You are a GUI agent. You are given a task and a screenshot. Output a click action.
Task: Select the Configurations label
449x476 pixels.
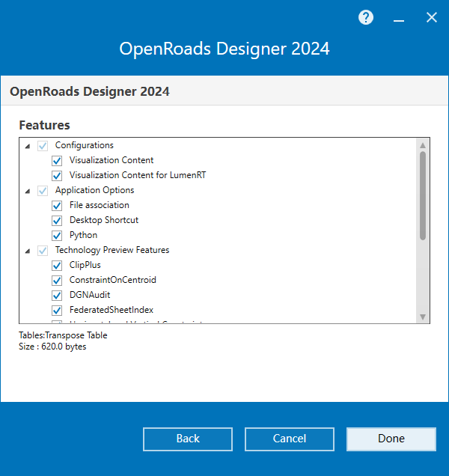point(84,145)
